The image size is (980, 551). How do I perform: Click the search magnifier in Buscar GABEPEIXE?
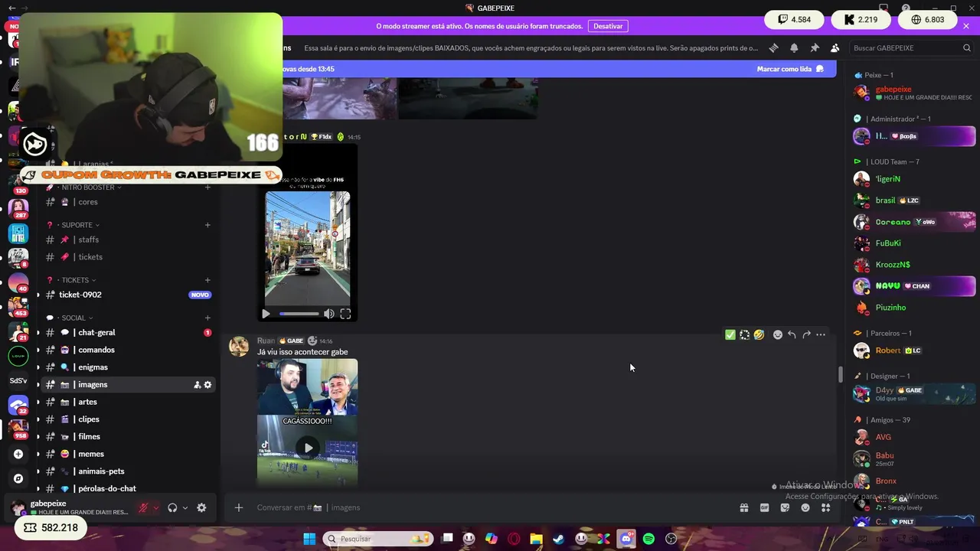967,47
